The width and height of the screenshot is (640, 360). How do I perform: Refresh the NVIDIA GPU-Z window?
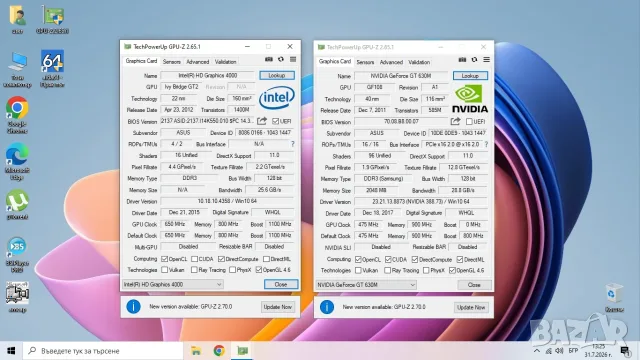coord(474,60)
